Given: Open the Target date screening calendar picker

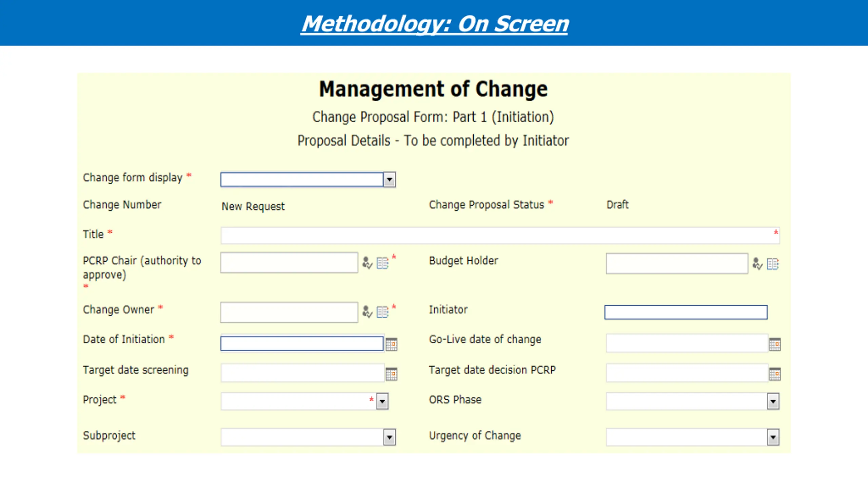Looking at the screenshot, I should pyautogui.click(x=391, y=374).
